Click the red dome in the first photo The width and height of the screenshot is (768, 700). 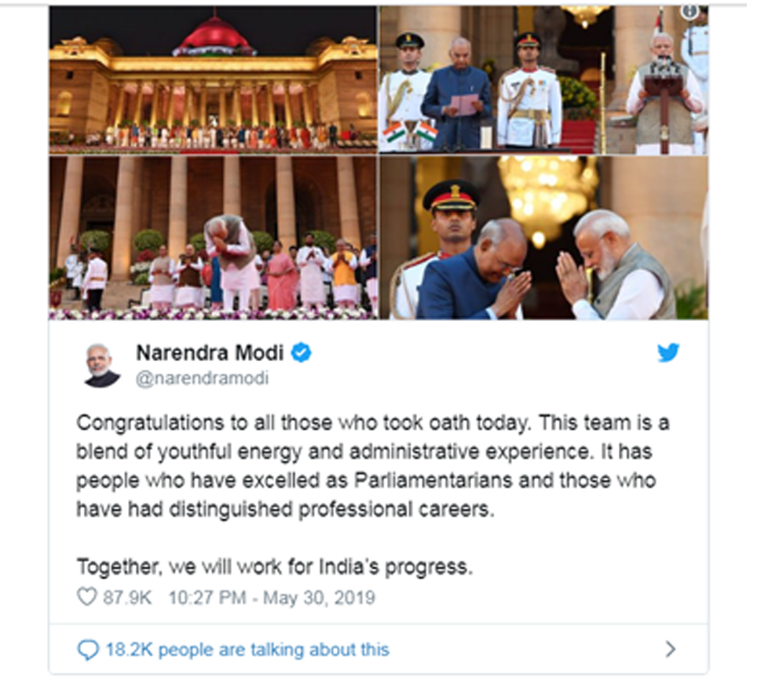214,36
